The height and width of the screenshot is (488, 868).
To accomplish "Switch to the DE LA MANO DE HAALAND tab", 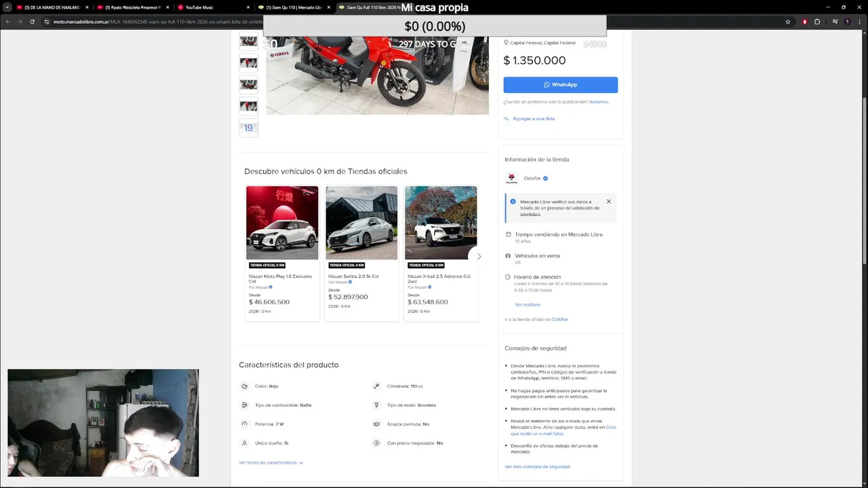I will (x=52, y=7).
